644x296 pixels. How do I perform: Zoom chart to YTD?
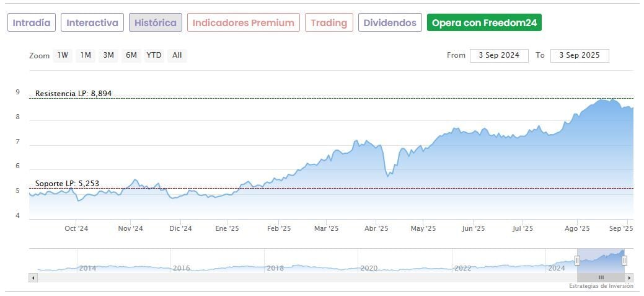coord(154,55)
